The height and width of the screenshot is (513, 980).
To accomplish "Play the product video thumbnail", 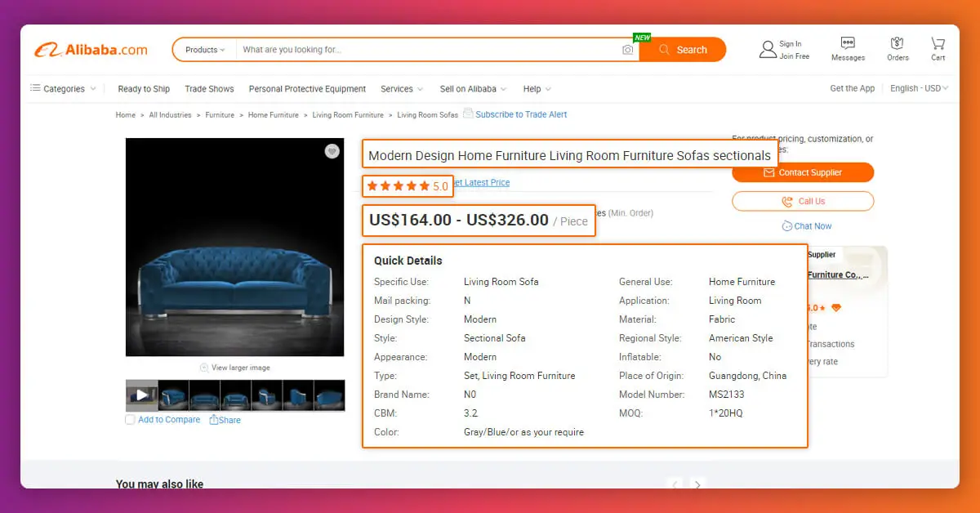I will click(141, 395).
